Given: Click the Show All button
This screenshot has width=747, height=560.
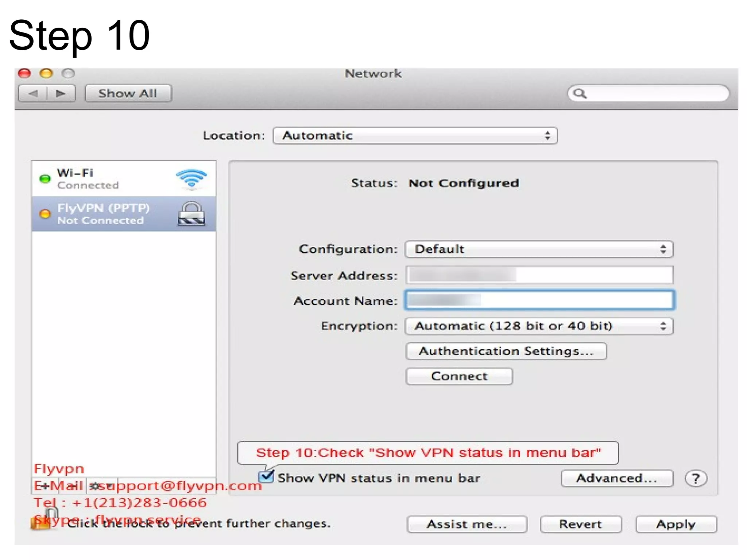Looking at the screenshot, I should pyautogui.click(x=128, y=94).
